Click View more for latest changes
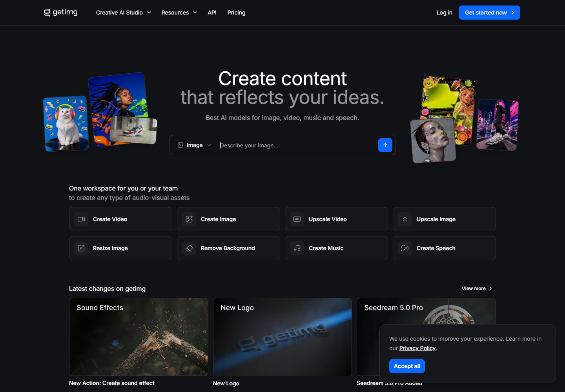Viewport: 565px width, 392px height. [477, 289]
